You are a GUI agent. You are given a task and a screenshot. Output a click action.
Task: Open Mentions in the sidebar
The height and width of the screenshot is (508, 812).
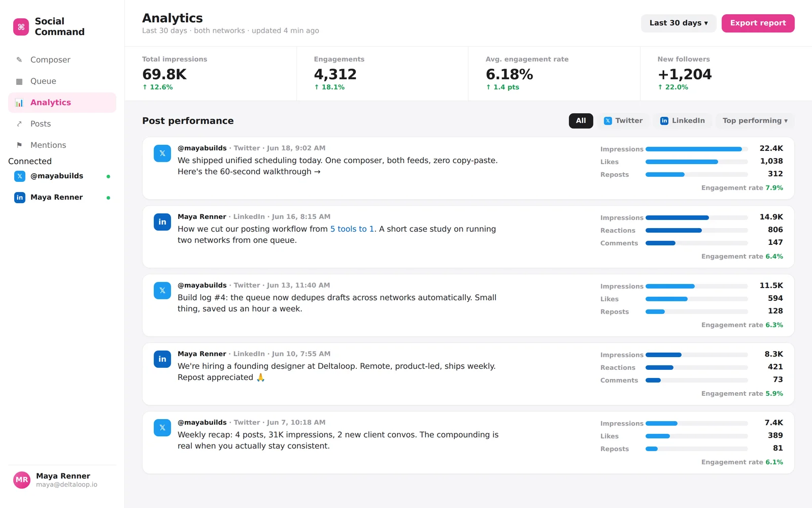click(62, 145)
